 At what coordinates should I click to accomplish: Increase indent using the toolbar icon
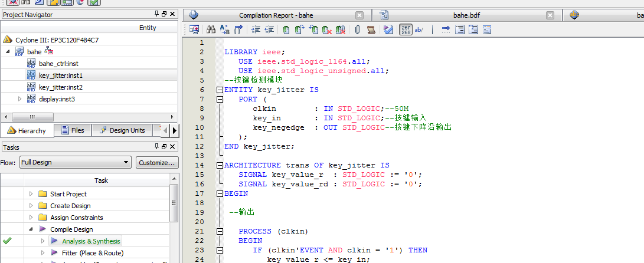256,29
